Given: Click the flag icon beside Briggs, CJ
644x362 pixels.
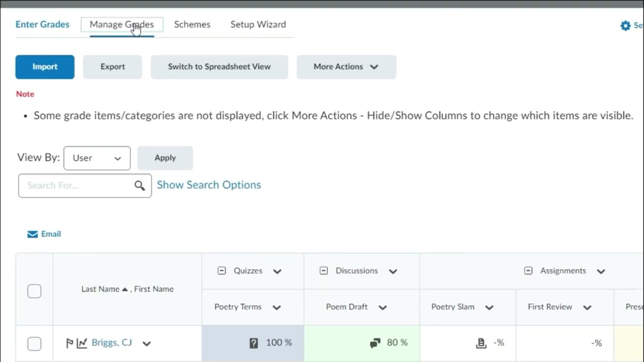Looking at the screenshot, I should (x=70, y=343).
